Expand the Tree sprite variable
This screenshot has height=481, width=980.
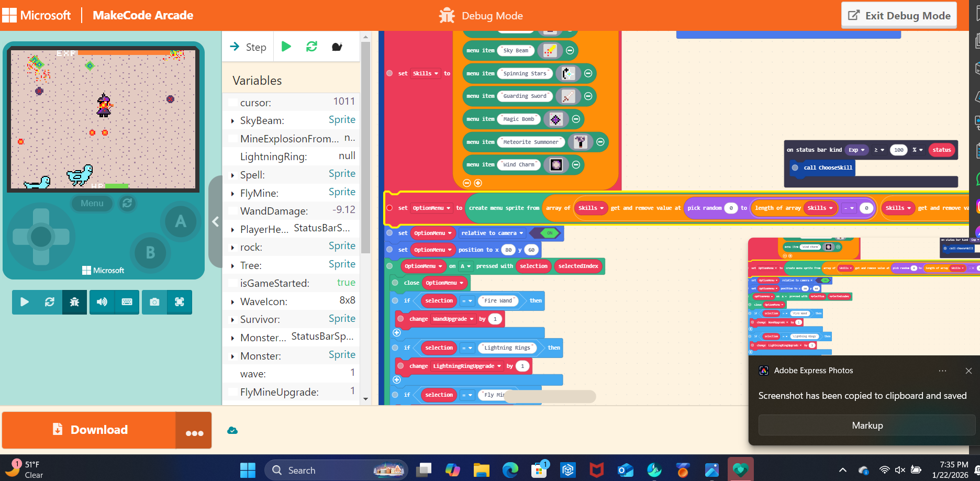tap(232, 266)
